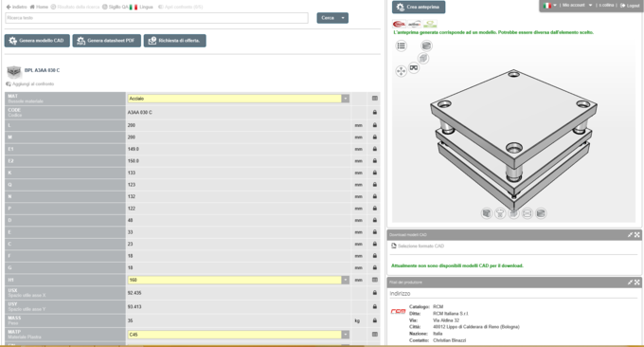644x347 pixels.
Task: Open the Mio account menu
Action: click(577, 6)
